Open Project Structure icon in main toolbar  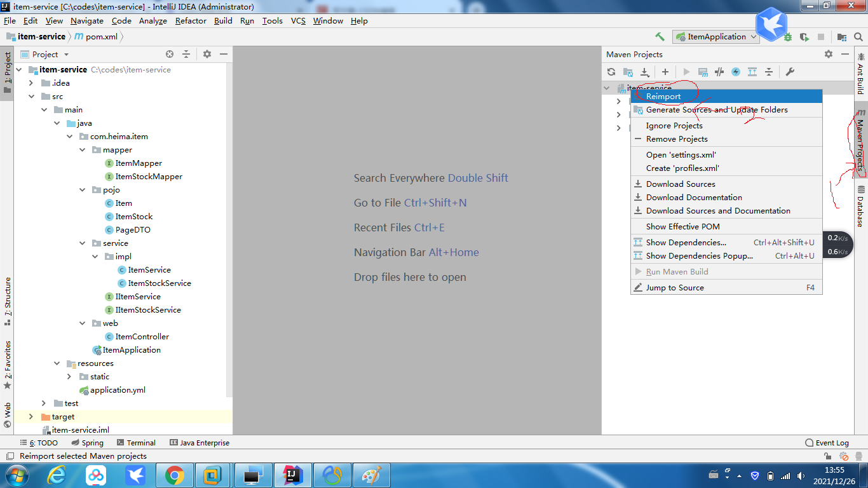[842, 37]
